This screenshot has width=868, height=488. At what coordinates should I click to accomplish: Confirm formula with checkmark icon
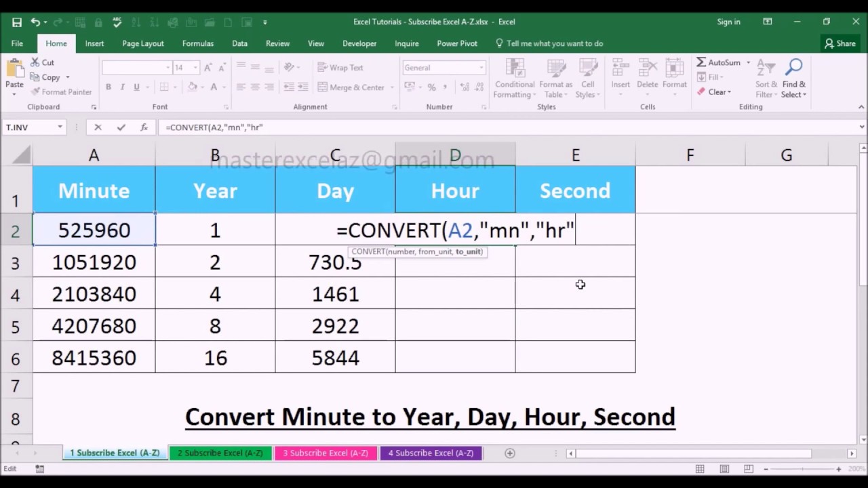(121, 127)
